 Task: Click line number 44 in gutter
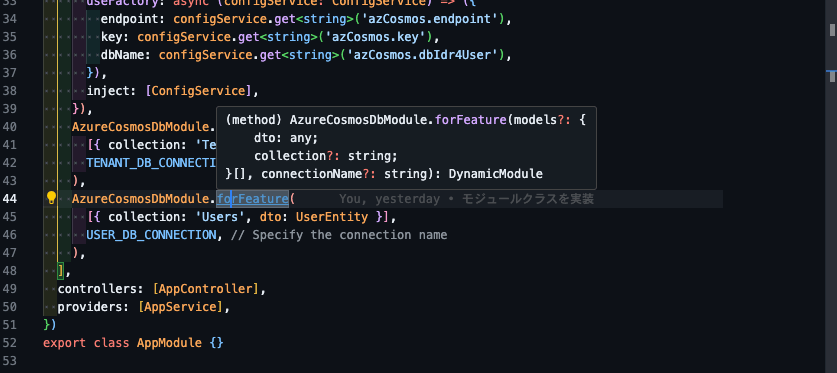[x=10, y=199]
